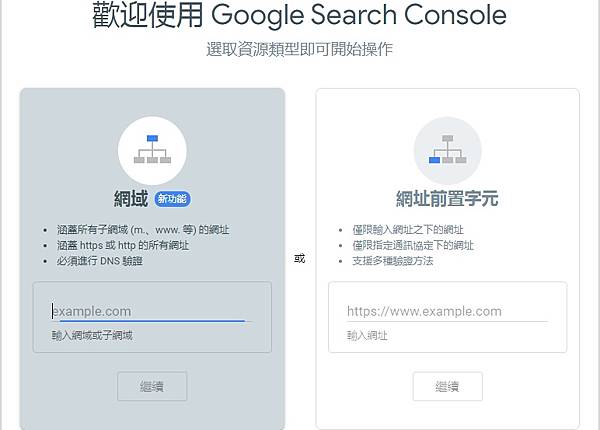This screenshot has width=600, height=430.
Task: Focus the https://www.example.com URL input field
Action: pyautogui.click(x=447, y=311)
